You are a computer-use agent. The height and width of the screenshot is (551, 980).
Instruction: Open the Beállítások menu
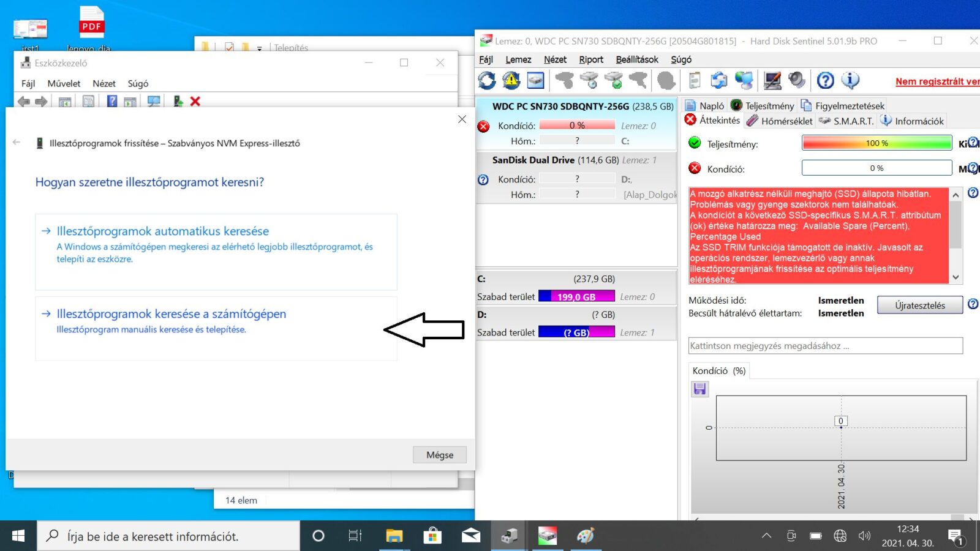click(637, 59)
